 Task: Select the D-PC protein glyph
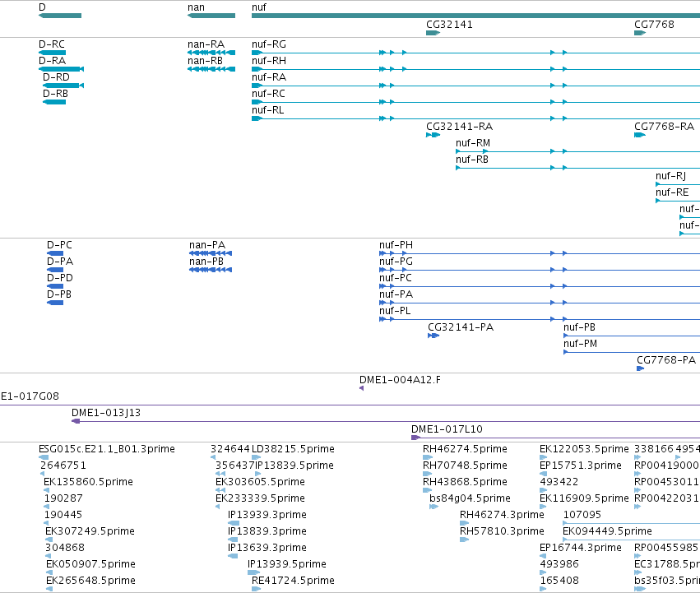(x=55, y=253)
